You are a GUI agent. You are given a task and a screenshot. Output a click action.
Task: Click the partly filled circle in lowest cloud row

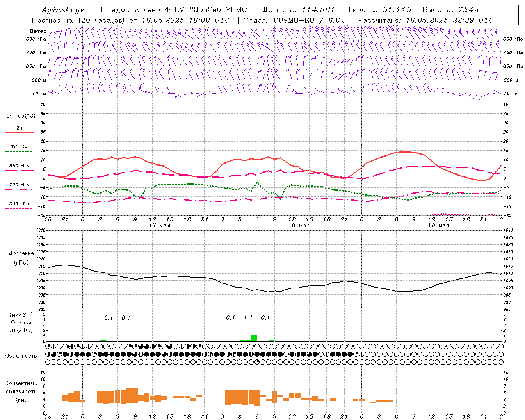(x=257, y=362)
